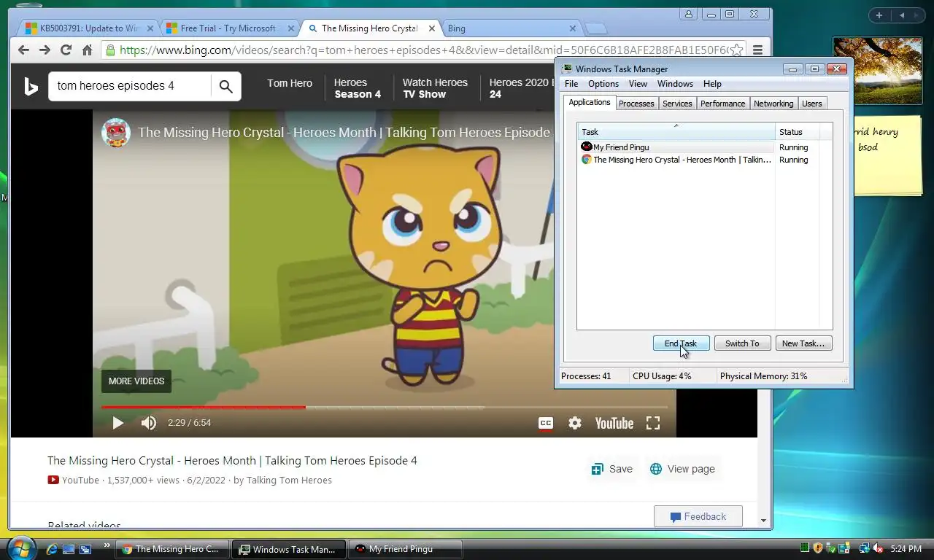Select Watch Heroes TV Show suggestion
Image resolution: width=934 pixels, height=560 pixels.
coord(435,88)
